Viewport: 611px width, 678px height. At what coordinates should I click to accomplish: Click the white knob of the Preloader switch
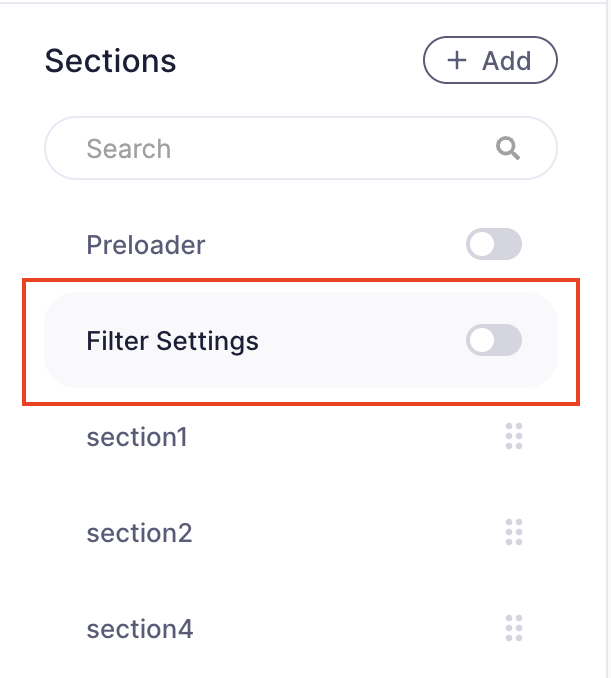(483, 245)
